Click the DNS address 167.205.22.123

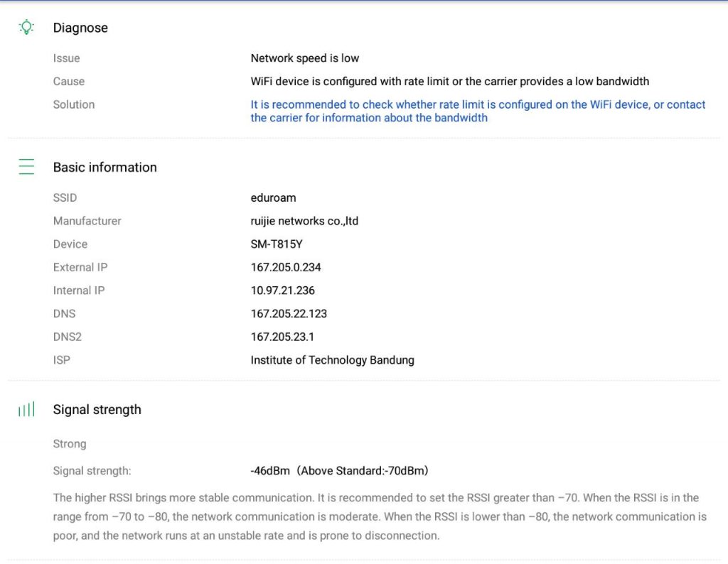[x=289, y=313]
